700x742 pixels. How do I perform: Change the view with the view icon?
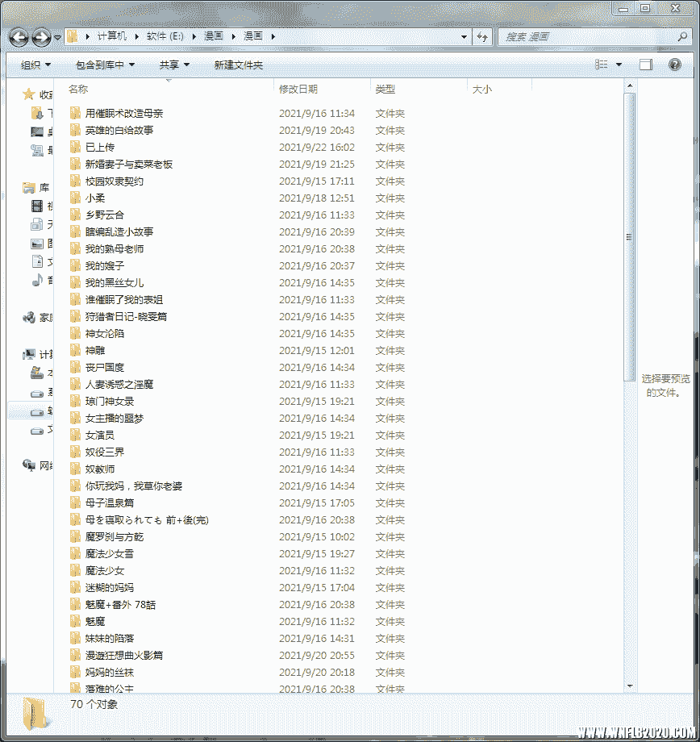point(601,65)
